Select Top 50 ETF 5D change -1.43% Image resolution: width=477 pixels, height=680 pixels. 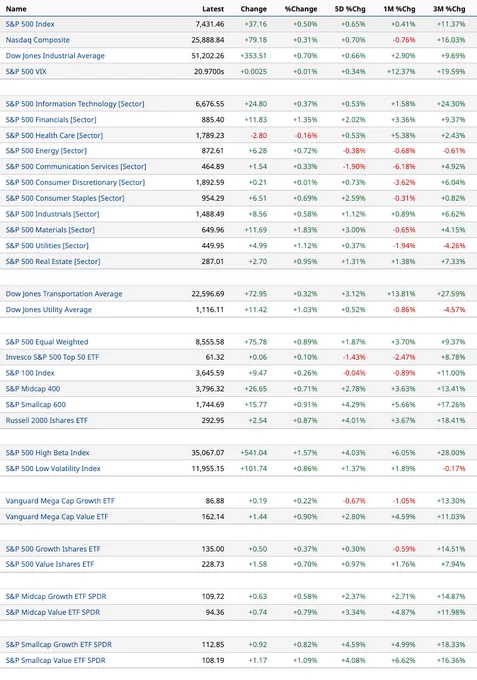point(354,357)
